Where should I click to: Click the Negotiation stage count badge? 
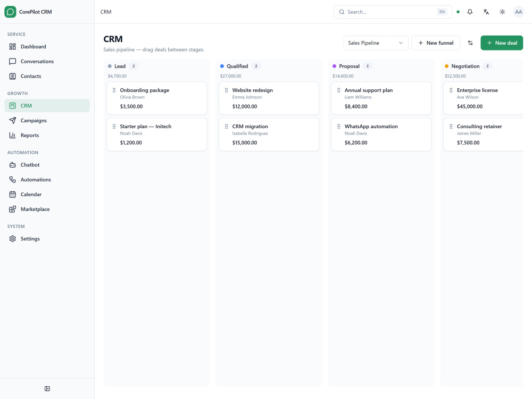click(487, 66)
